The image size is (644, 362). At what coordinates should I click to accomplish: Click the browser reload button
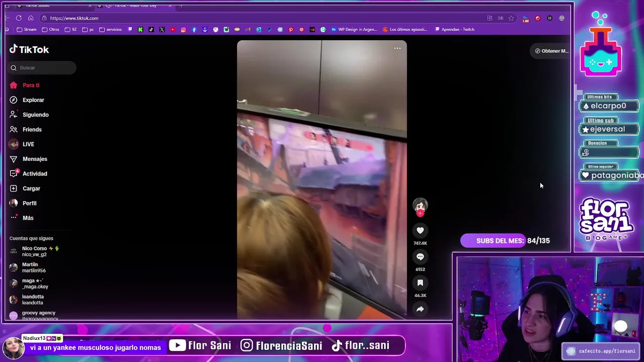19,18
